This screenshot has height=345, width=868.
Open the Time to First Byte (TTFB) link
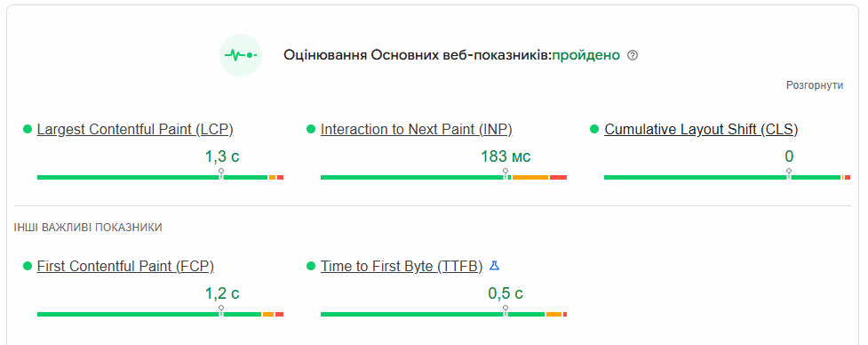(x=402, y=267)
